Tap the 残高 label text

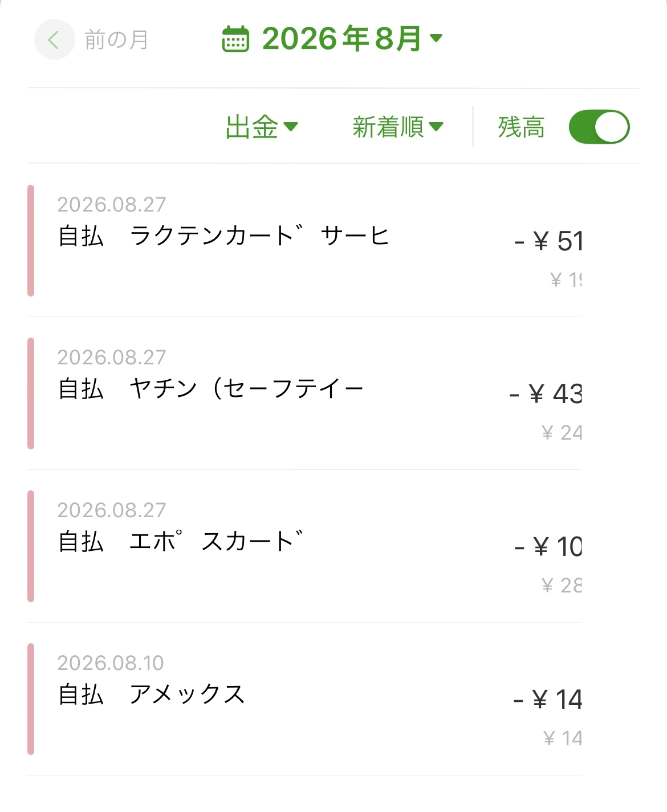pos(521,127)
